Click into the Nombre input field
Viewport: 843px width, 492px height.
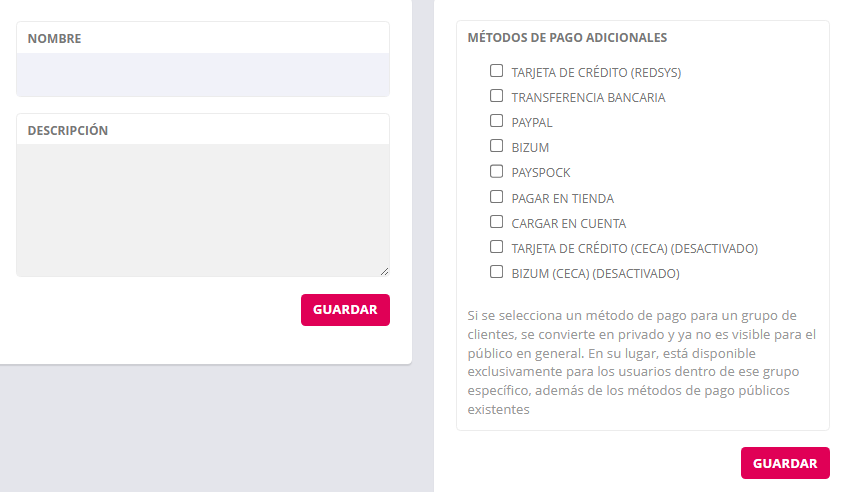tap(203, 75)
